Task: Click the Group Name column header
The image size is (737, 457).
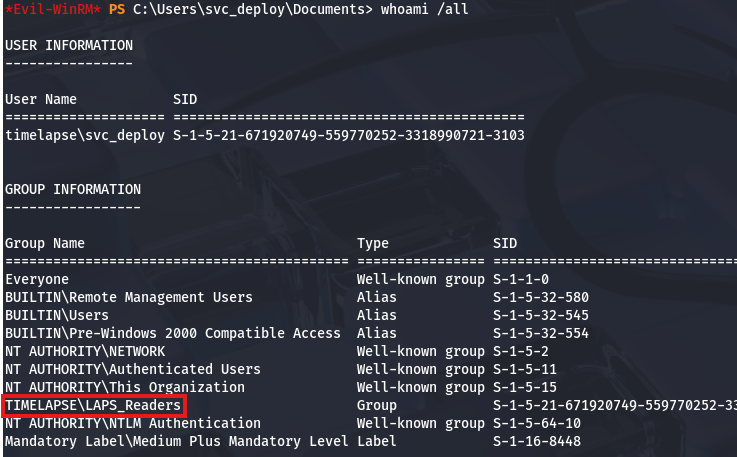Action: point(44,243)
